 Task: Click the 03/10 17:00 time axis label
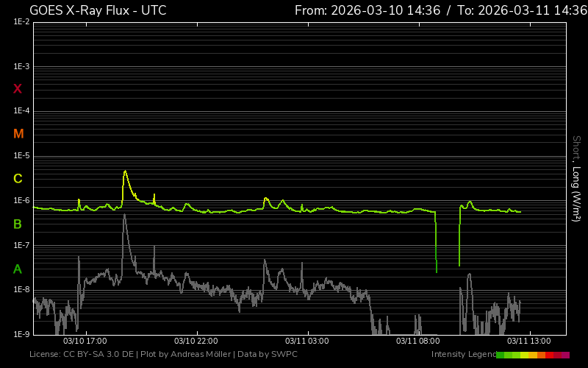(x=85, y=342)
